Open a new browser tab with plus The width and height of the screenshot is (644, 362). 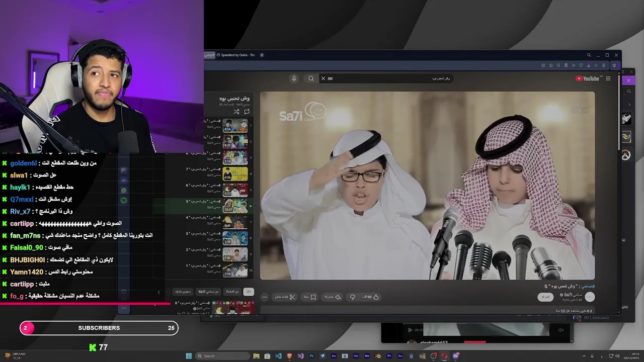point(262,55)
